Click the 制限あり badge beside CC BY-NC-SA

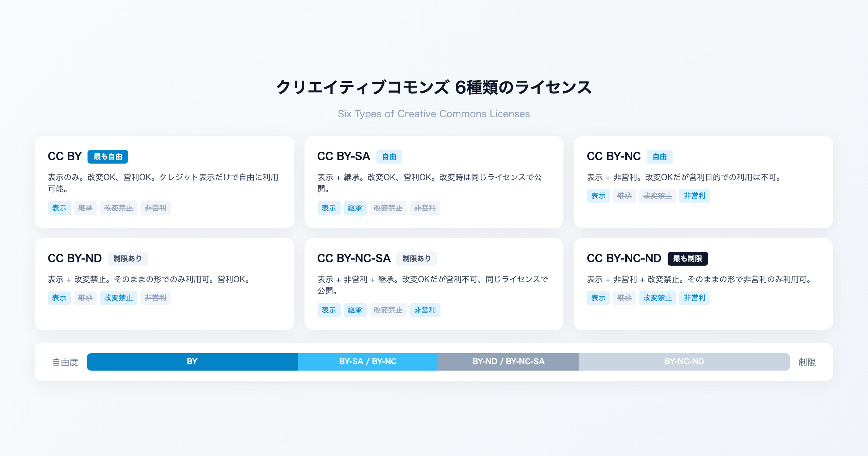(417, 259)
